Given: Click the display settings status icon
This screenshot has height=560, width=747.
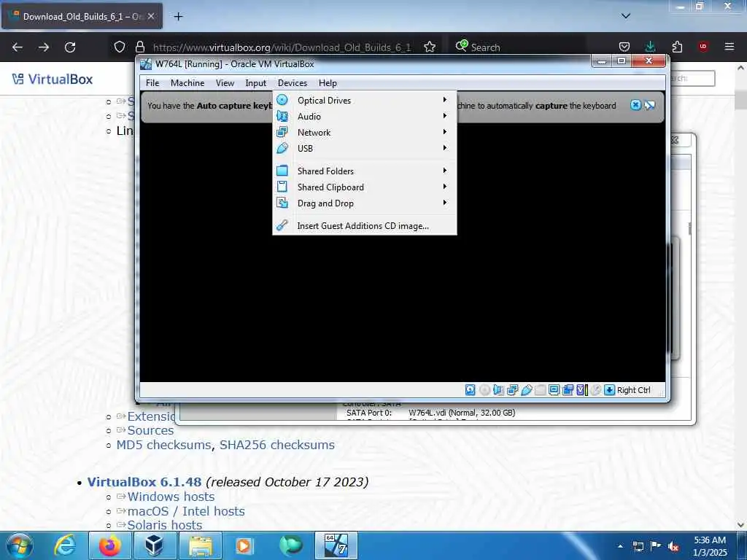Looking at the screenshot, I should click(x=554, y=390).
